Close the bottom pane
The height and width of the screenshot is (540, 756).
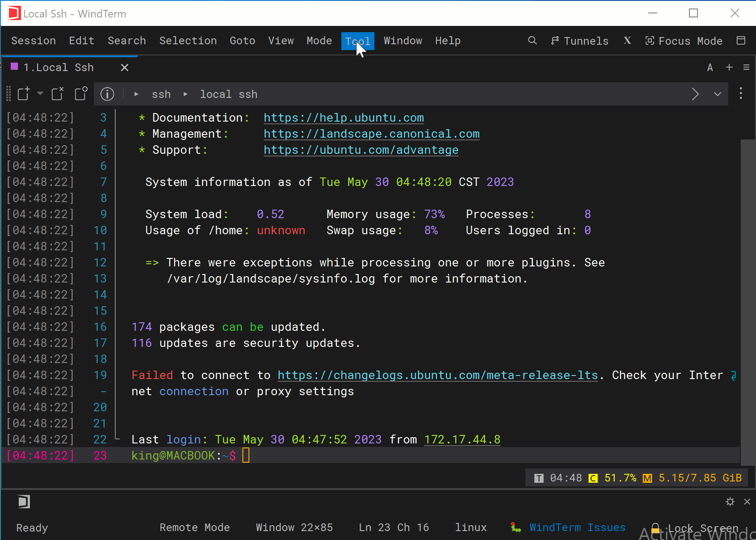point(747,502)
